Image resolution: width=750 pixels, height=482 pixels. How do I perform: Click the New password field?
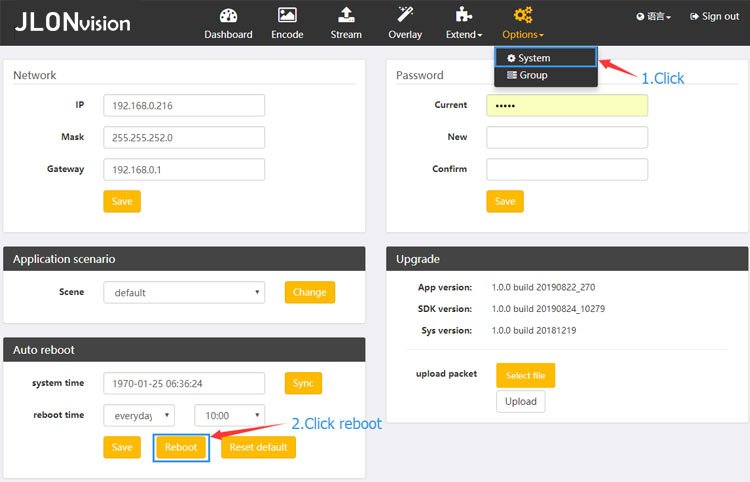[x=567, y=137]
